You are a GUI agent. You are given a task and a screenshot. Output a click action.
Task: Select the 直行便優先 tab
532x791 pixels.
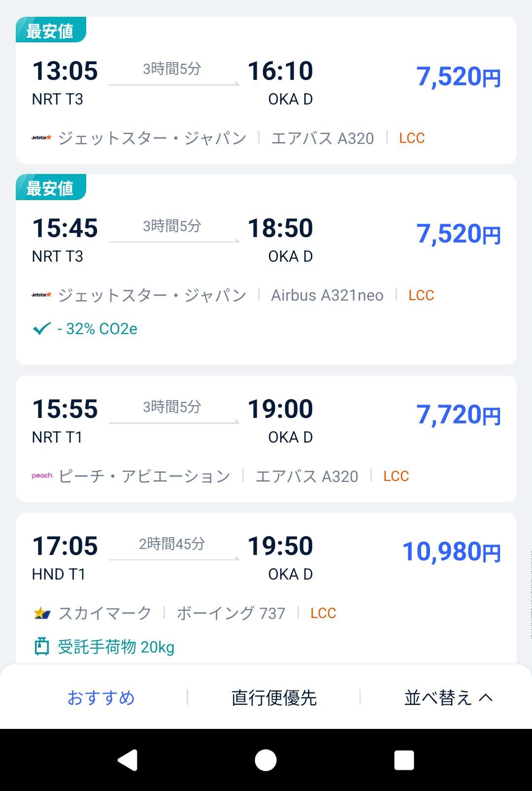click(274, 698)
